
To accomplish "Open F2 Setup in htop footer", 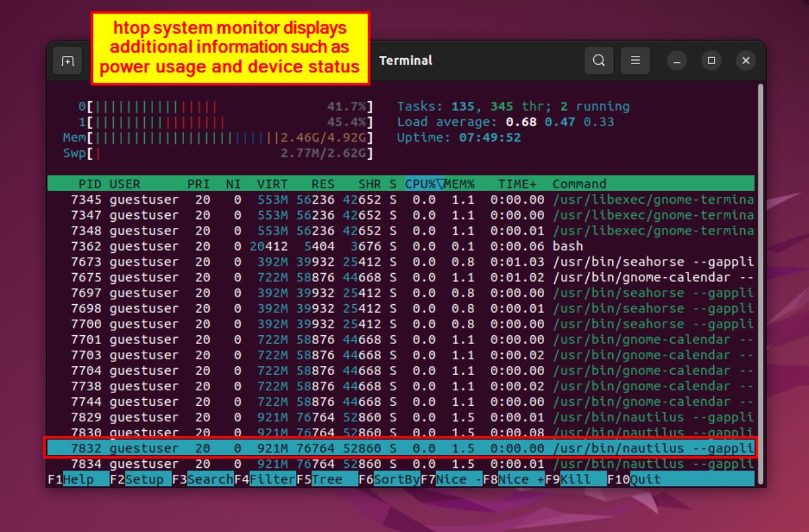I will 140,479.
